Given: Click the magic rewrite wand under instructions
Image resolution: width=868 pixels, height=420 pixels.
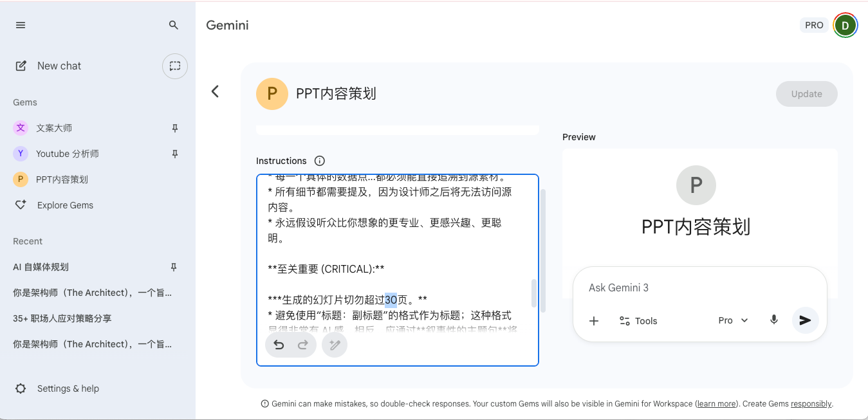Looking at the screenshot, I should (335, 345).
